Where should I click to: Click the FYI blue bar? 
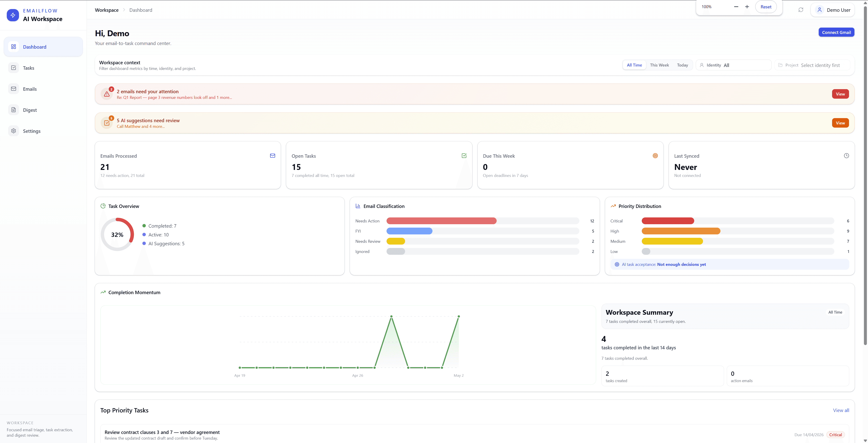(x=409, y=231)
